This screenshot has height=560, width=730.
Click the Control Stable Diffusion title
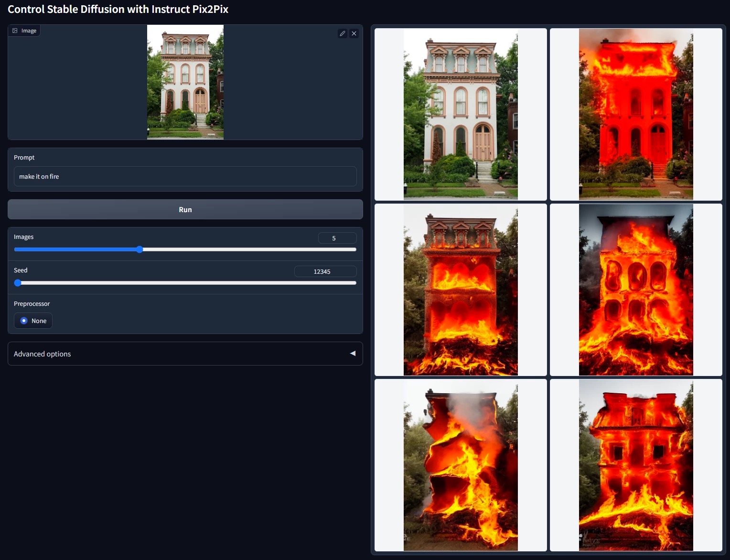[118, 9]
